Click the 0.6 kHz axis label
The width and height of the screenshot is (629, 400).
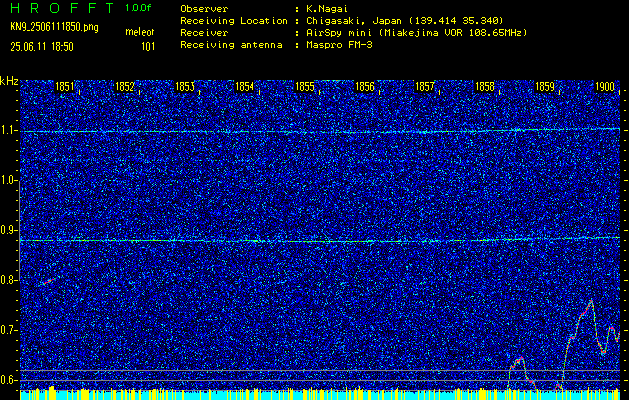(8, 380)
